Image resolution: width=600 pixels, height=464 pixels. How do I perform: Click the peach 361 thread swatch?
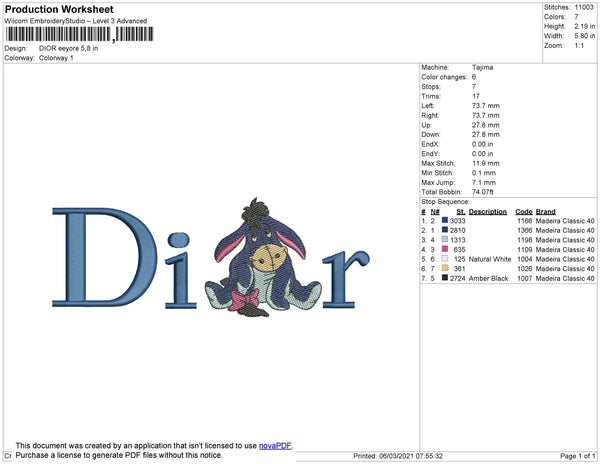click(445, 268)
